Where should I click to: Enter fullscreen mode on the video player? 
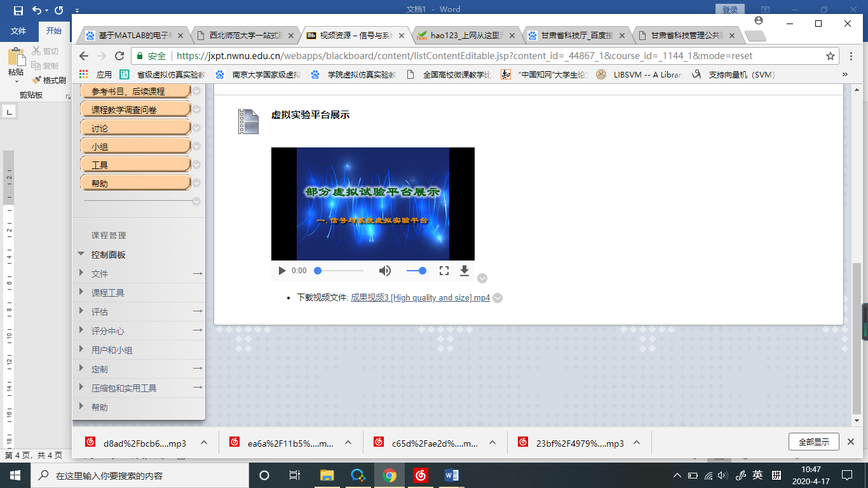coord(444,271)
